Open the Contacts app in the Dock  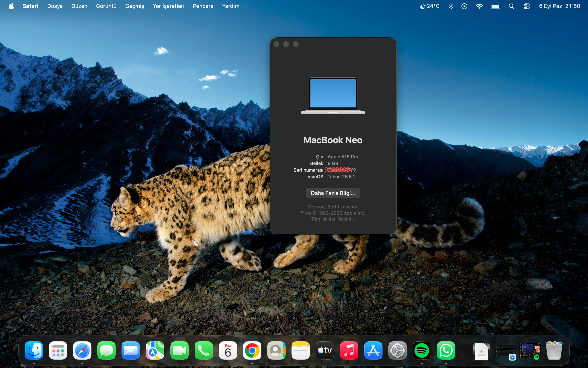[x=276, y=350]
